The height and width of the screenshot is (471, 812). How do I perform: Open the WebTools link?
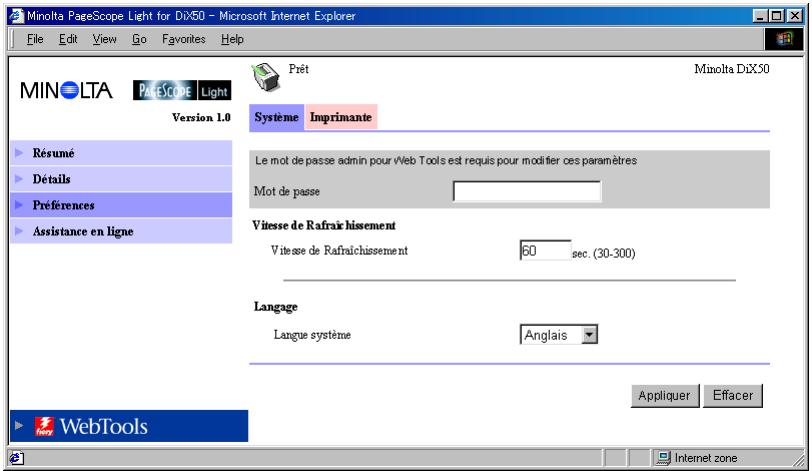129,426
